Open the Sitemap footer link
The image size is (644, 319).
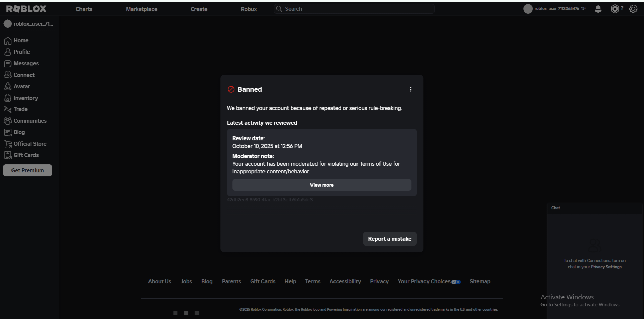point(480,282)
